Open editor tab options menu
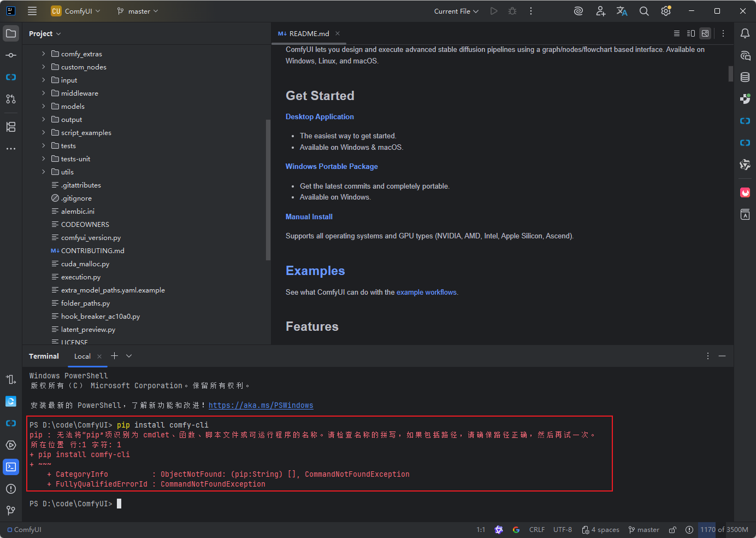The image size is (756, 538). 723,33
